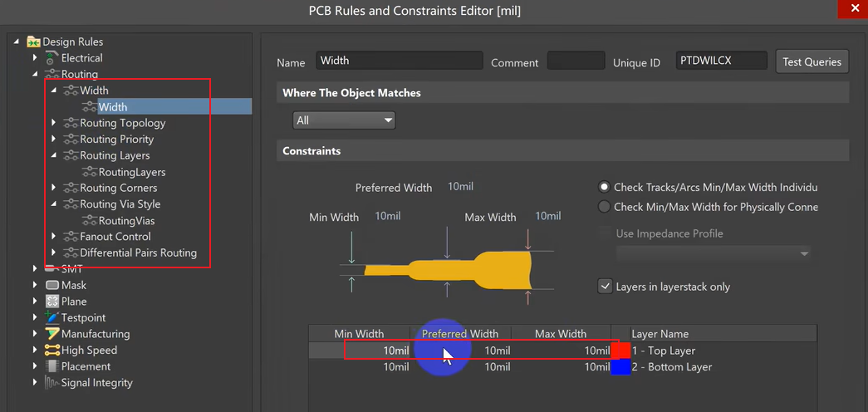Expand the Routing Corners node

54,188
